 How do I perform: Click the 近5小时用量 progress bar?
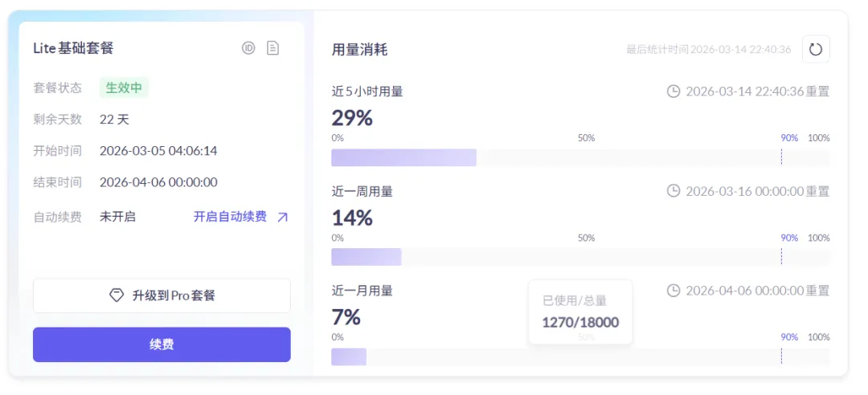[x=579, y=157]
